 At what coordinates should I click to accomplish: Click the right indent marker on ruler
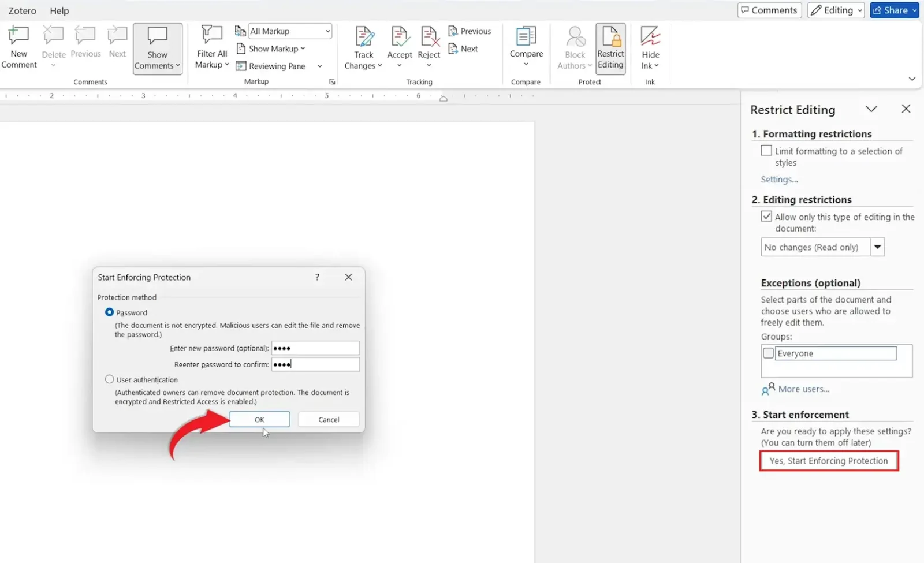pos(443,98)
